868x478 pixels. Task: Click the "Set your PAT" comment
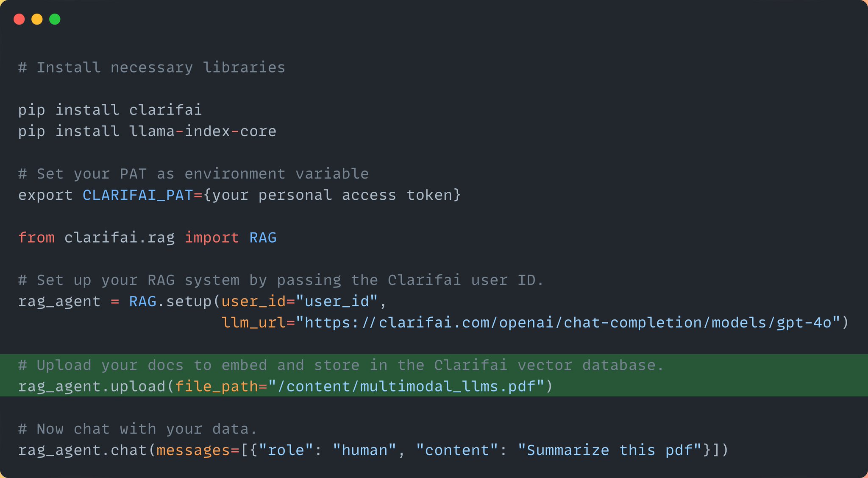coord(193,173)
